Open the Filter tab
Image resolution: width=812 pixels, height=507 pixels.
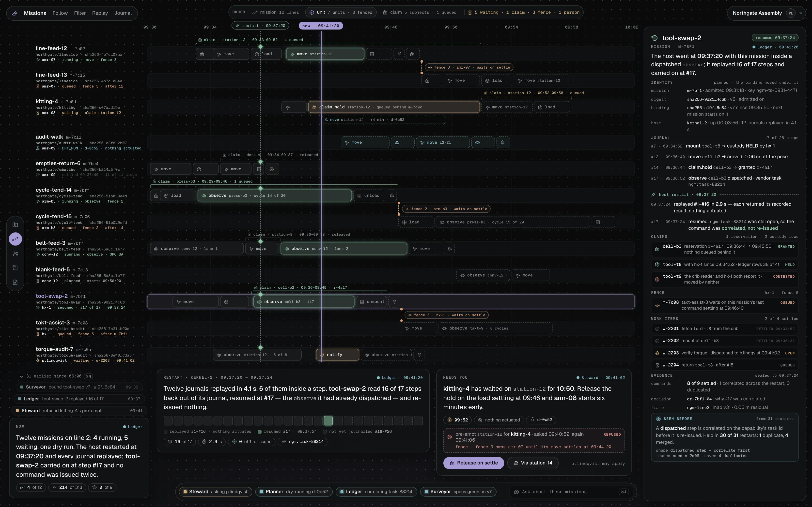pyautogui.click(x=80, y=13)
